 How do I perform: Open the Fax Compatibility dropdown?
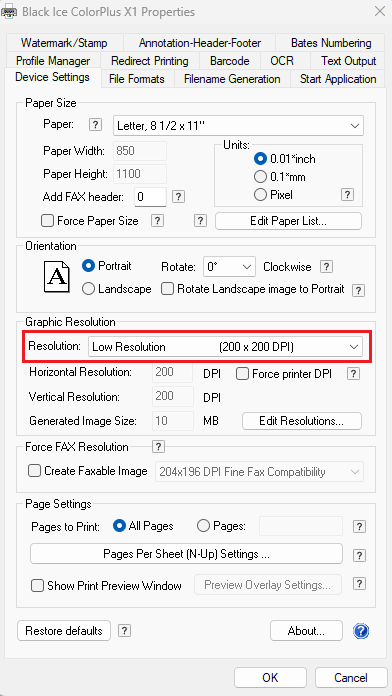coord(259,471)
